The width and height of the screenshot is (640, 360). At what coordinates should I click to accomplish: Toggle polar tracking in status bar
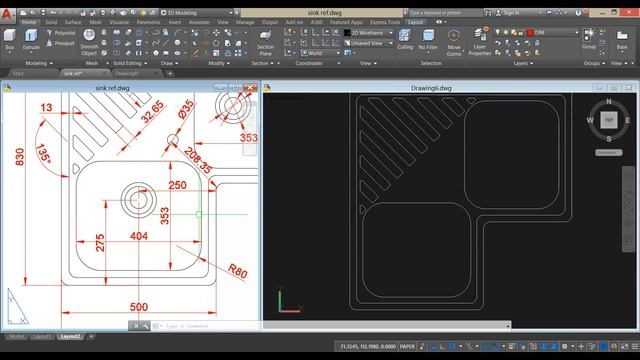point(452,347)
